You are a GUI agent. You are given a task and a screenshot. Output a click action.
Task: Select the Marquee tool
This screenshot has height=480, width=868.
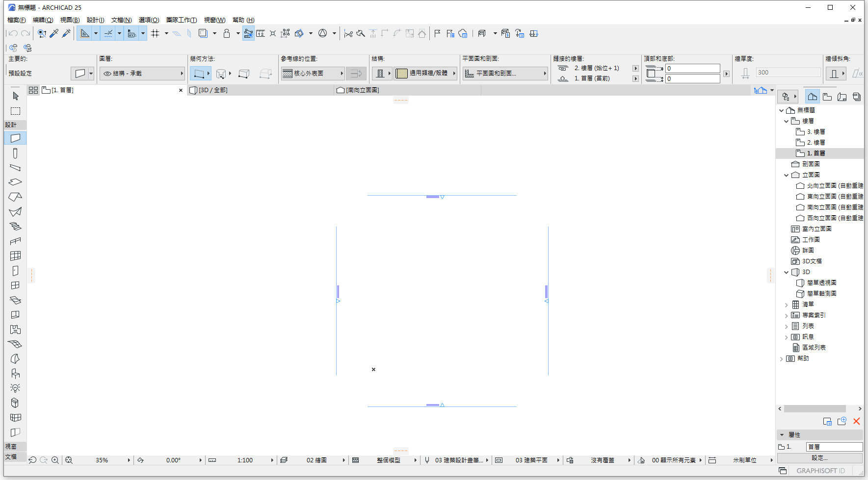[x=15, y=111]
